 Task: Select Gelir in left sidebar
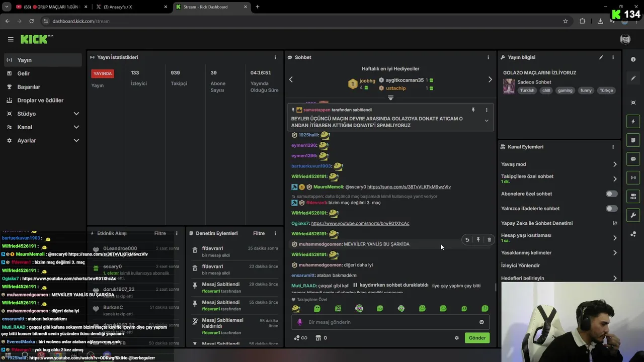(x=43, y=73)
